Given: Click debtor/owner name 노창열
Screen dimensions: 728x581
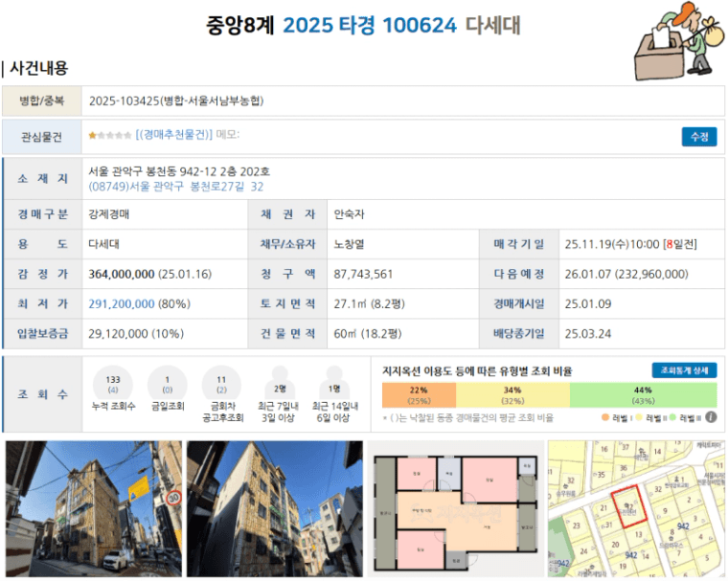Looking at the screenshot, I should [349, 244].
